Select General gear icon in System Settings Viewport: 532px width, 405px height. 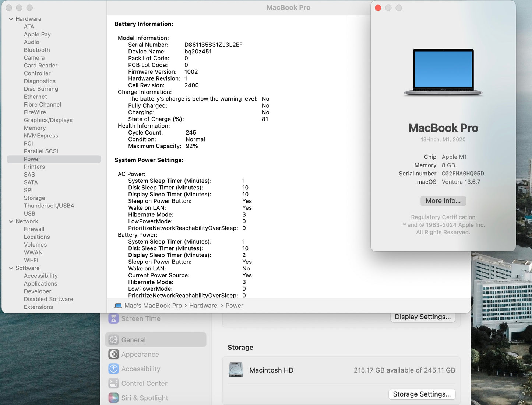pyautogui.click(x=113, y=340)
